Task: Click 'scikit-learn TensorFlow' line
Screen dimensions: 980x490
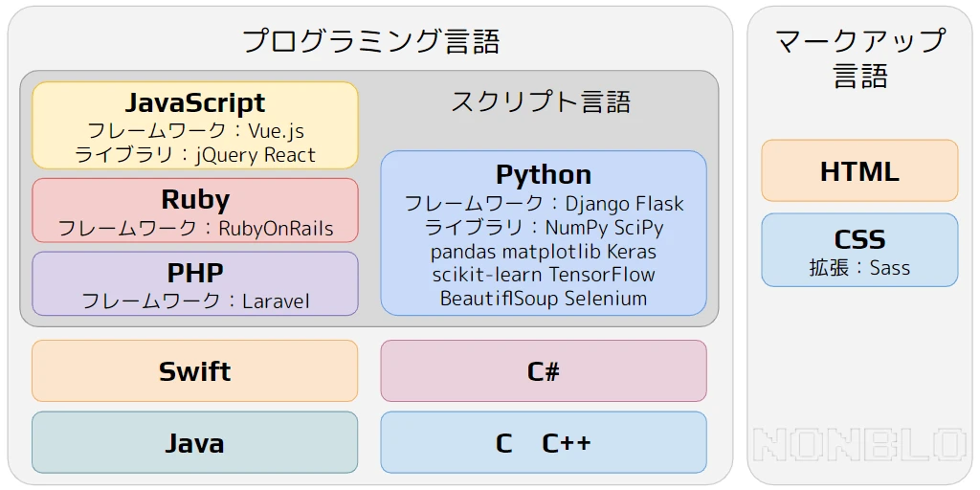Action: pos(544,275)
